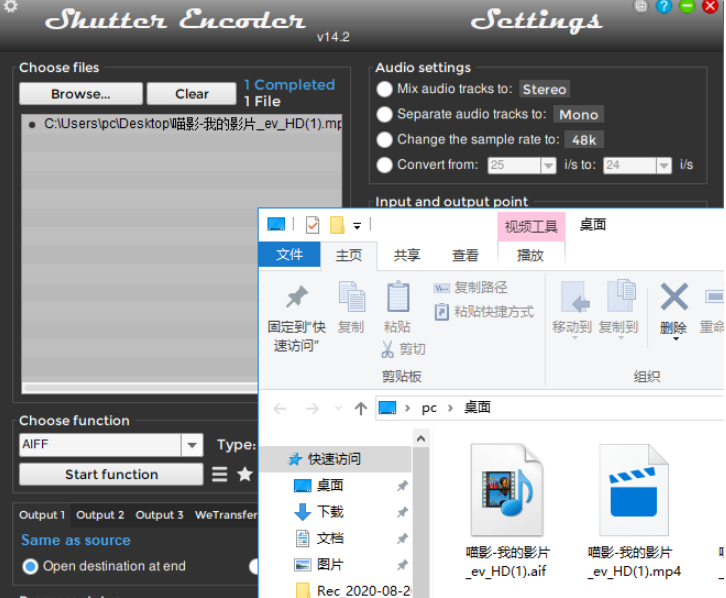The width and height of the screenshot is (726, 598).
Task: Click the file list horizontal scrollbar
Action: point(140,387)
